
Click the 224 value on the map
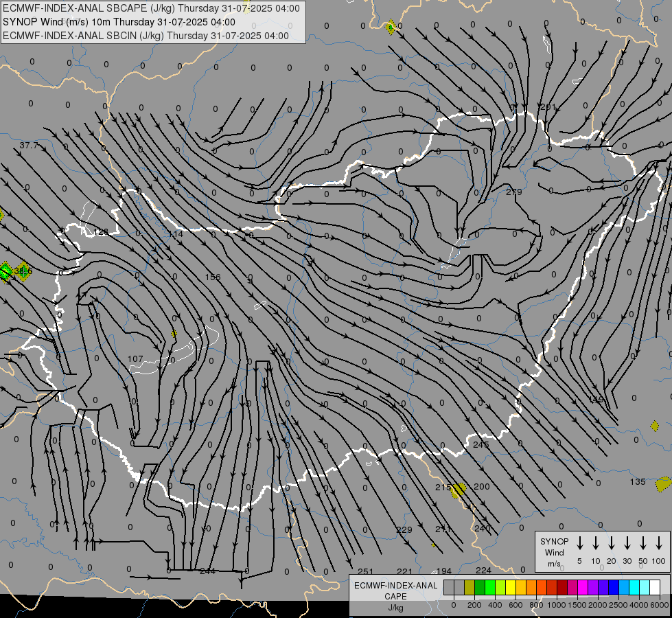point(483,570)
